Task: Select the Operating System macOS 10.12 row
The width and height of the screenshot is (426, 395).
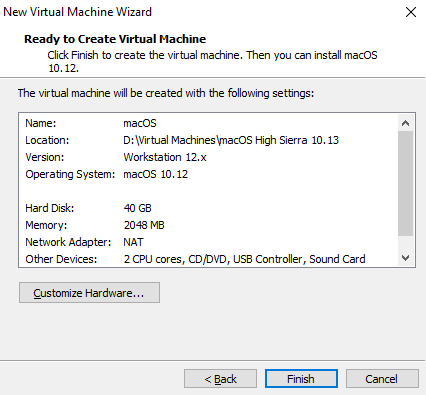Action: (208, 174)
